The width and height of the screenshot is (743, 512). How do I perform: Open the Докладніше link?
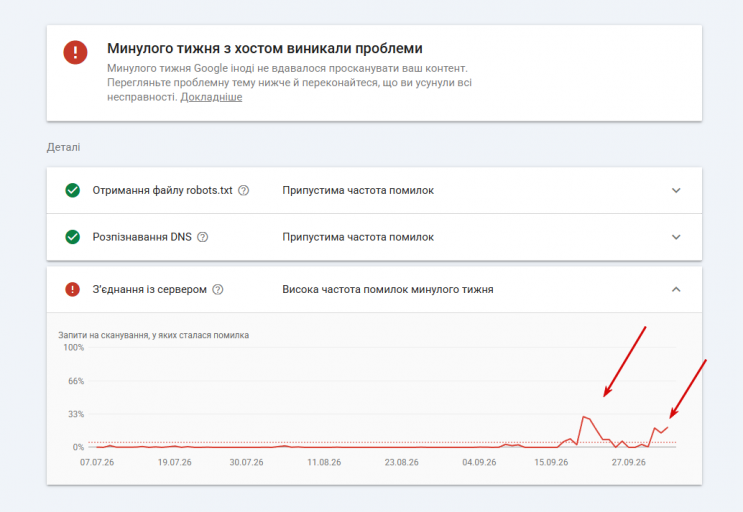click(x=211, y=97)
